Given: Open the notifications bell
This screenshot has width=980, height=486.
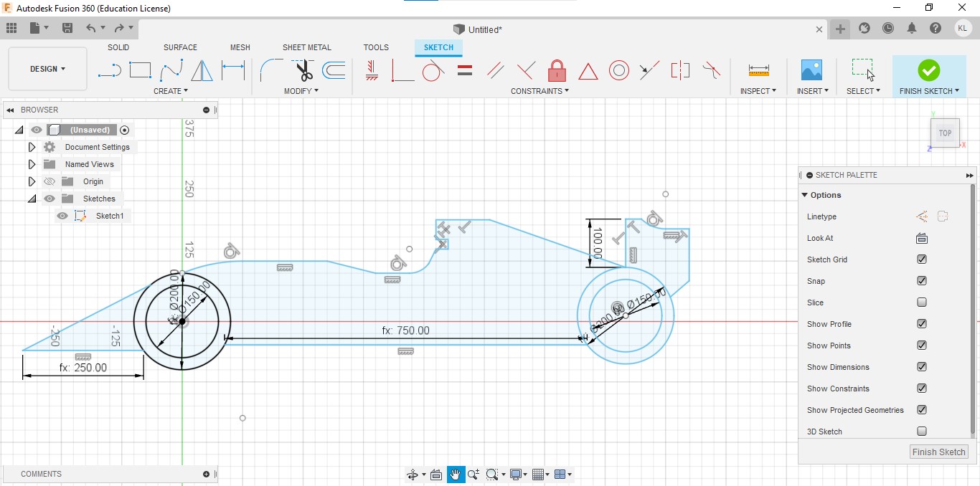Looking at the screenshot, I should (912, 29).
